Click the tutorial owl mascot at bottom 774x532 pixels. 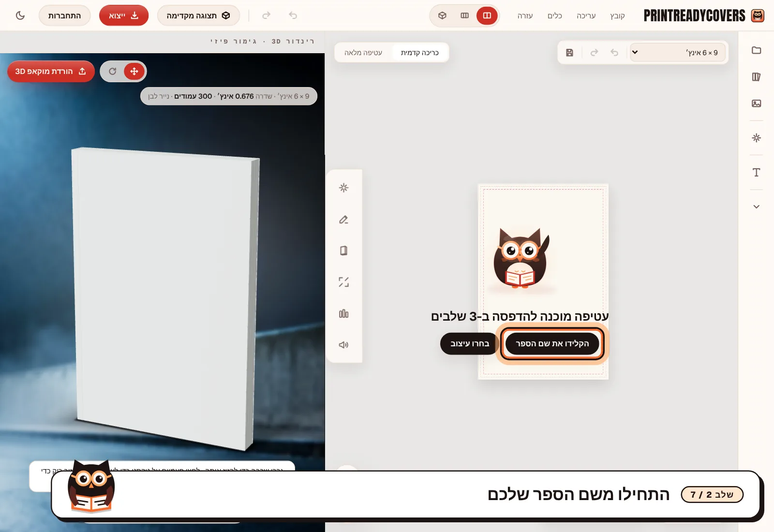(x=91, y=487)
